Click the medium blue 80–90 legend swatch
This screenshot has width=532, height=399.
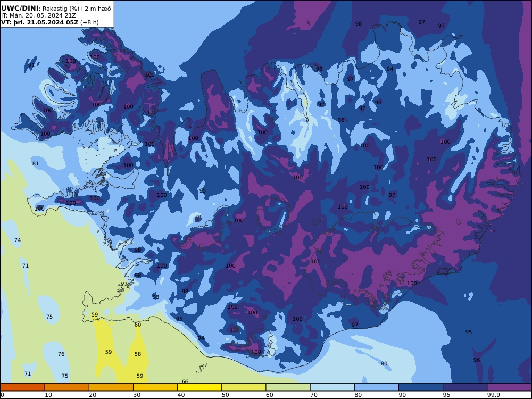[377, 387]
